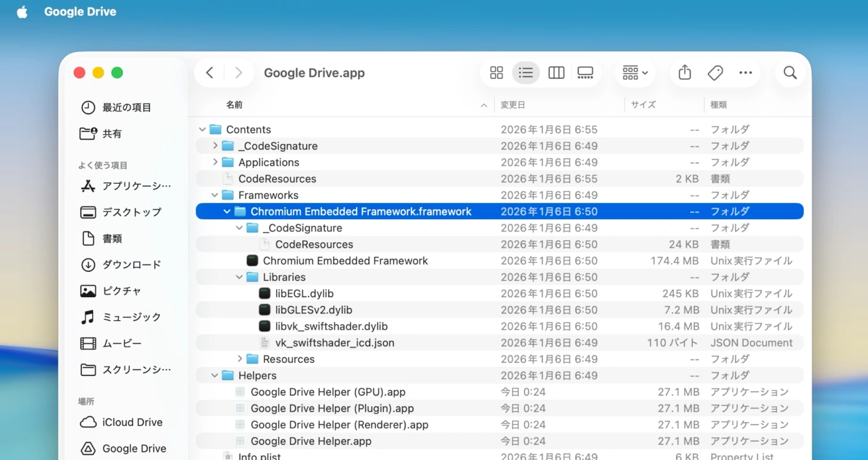868x460 pixels.
Task: Click the Tags icon
Action: pos(715,73)
